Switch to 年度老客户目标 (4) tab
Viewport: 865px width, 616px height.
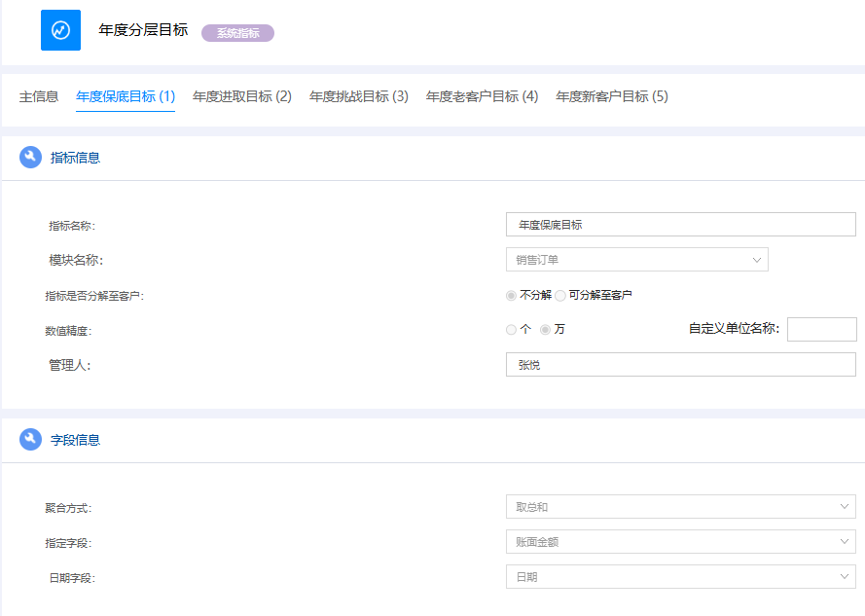tap(483, 96)
